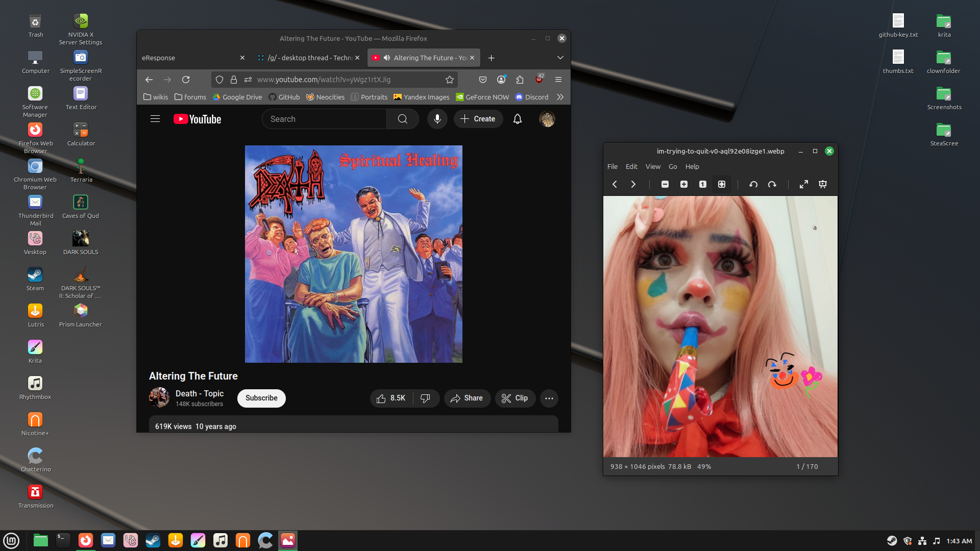This screenshot has width=980, height=551.
Task: Open GitHub bookmark in bookmarks bar
Action: coord(284,97)
